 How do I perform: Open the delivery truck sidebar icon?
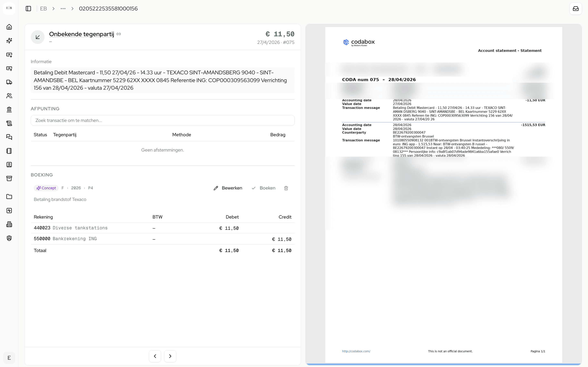[x=9, y=82]
